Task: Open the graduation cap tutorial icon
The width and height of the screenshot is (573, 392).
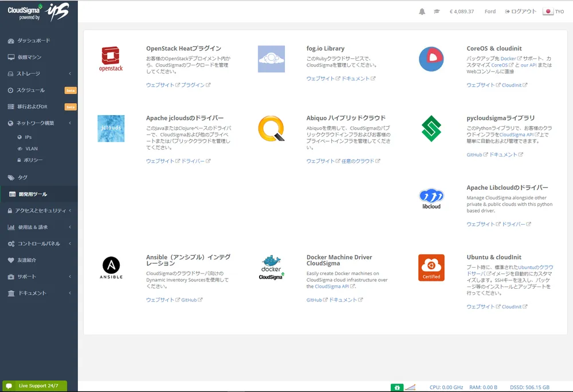Action: (x=437, y=11)
